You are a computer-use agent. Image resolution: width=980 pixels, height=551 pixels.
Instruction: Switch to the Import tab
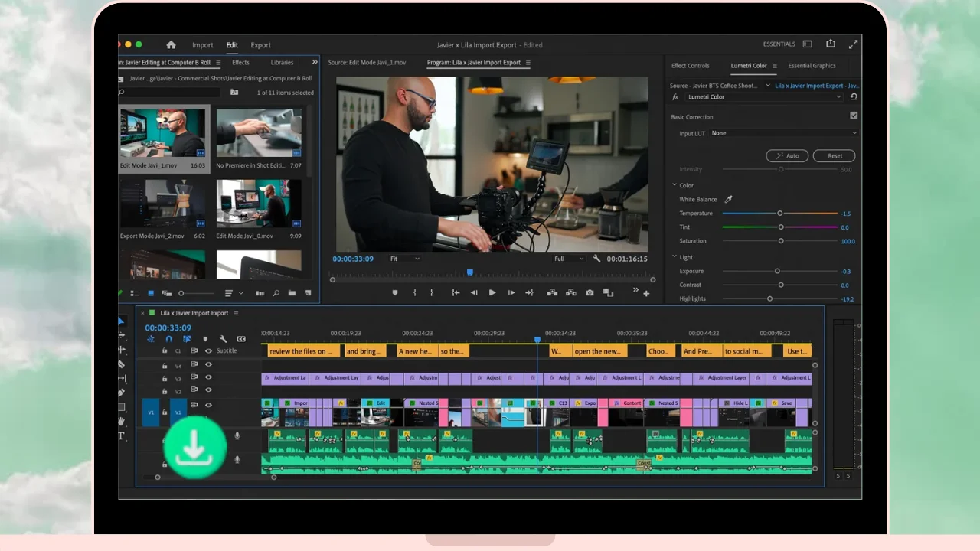pos(203,45)
